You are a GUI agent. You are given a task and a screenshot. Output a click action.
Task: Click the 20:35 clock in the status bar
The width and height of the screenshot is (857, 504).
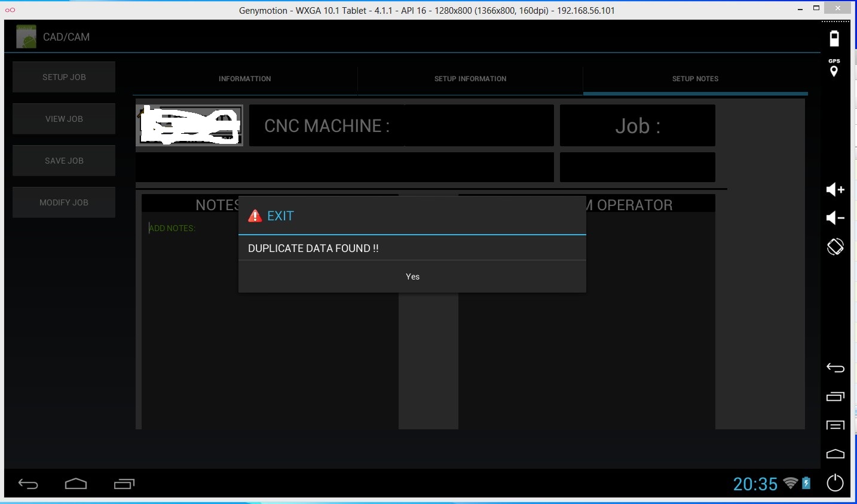[755, 484]
